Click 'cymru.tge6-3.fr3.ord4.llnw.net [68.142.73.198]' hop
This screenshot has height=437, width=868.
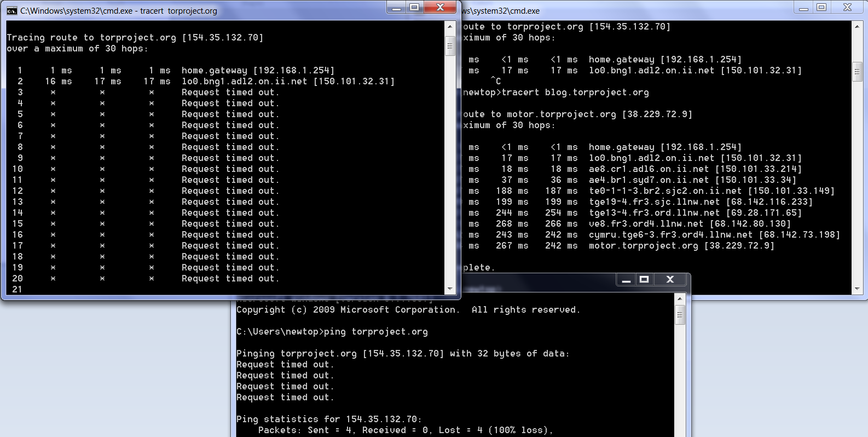(714, 234)
